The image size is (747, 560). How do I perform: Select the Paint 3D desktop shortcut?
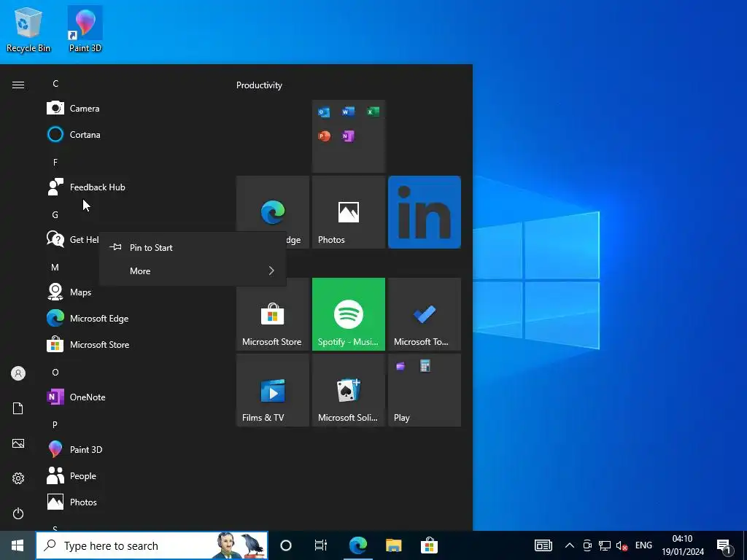(x=85, y=29)
